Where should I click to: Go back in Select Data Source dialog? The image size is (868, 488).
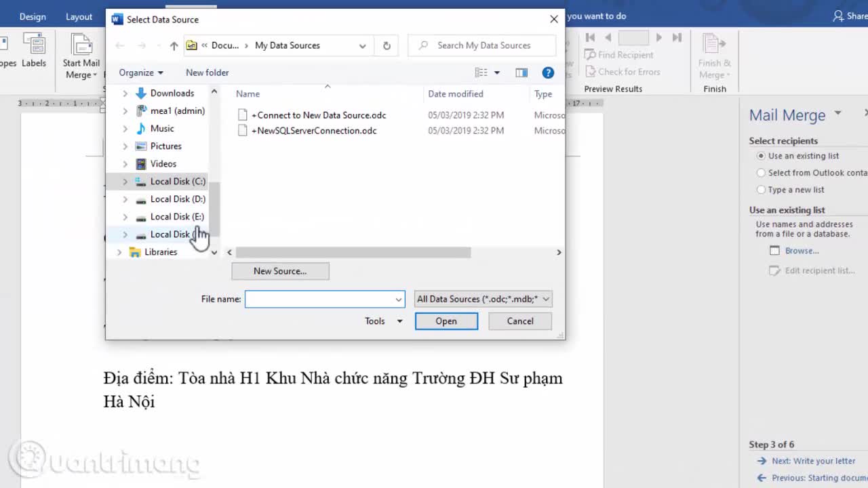pyautogui.click(x=120, y=45)
